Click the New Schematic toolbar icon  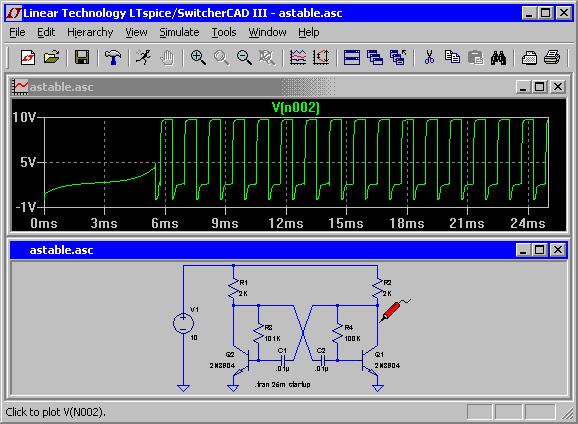(x=28, y=58)
